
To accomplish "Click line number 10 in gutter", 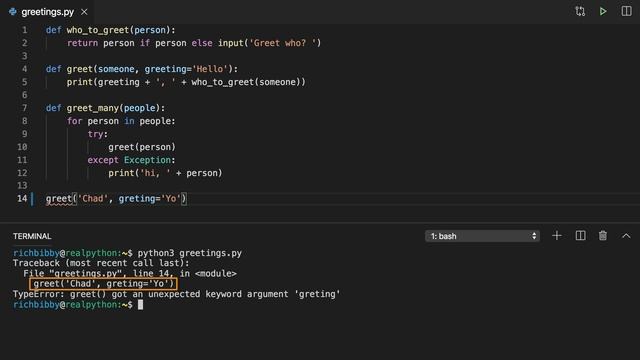I will 22,147.
